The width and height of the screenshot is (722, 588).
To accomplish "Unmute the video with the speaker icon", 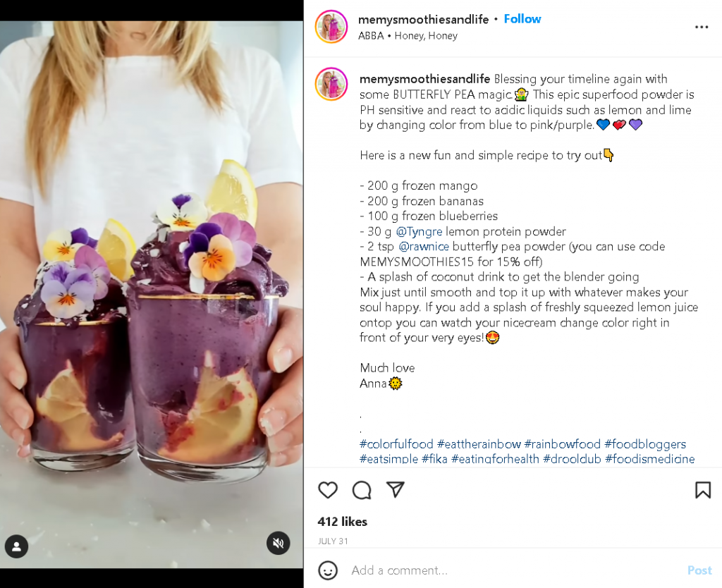I will 278,543.
